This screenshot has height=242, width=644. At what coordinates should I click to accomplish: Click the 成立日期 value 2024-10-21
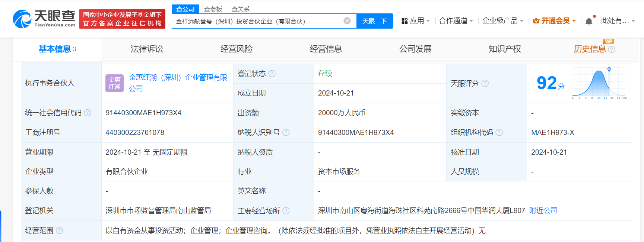click(336, 93)
